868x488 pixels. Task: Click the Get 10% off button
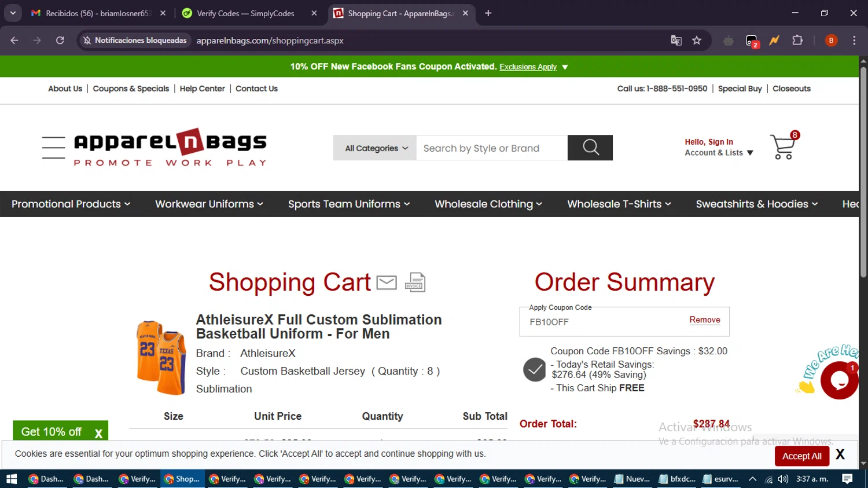pyautogui.click(x=52, y=432)
